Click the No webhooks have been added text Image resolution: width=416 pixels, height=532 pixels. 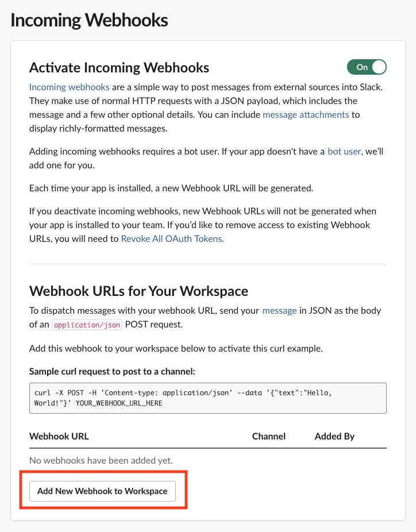coord(101,460)
